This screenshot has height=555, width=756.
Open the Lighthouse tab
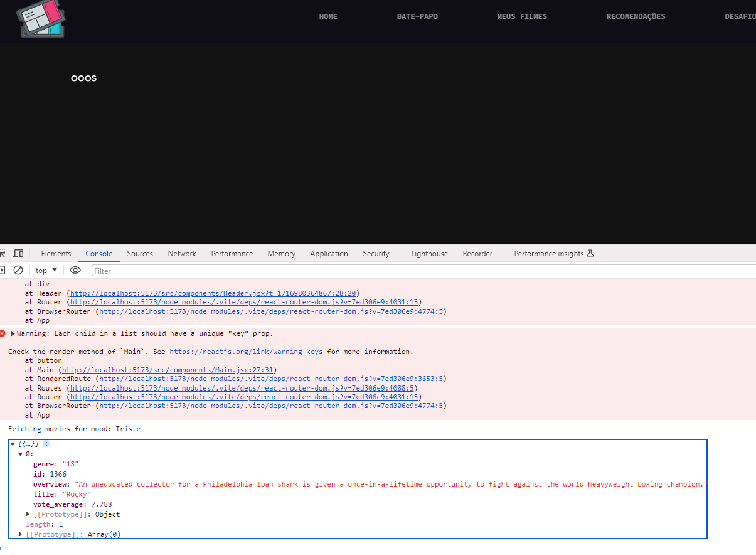(430, 254)
